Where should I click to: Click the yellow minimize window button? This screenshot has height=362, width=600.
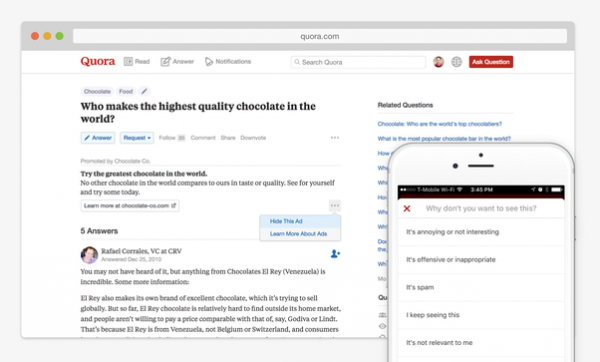(x=47, y=36)
